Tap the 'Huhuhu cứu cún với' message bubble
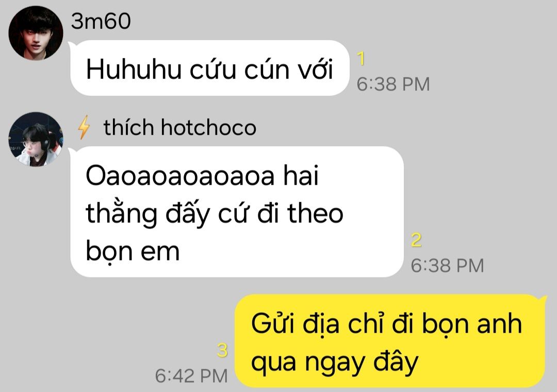The width and height of the screenshot is (557, 392). (209, 68)
